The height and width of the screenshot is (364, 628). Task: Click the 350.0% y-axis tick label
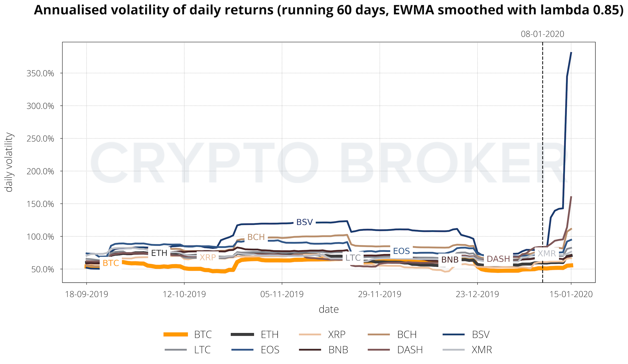click(x=40, y=74)
